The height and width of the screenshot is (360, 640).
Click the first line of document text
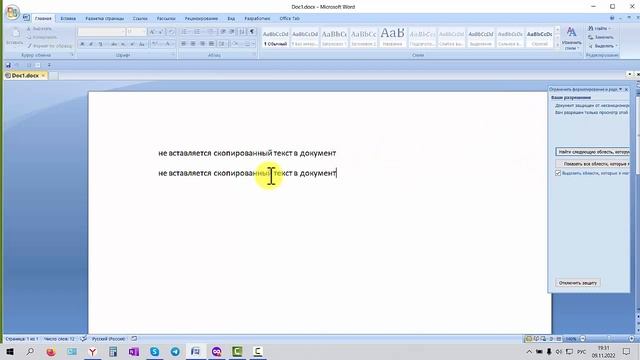click(247, 153)
